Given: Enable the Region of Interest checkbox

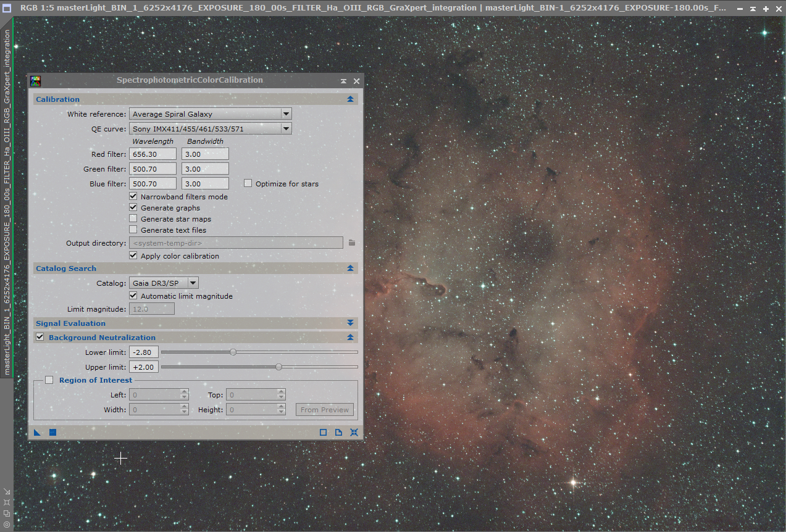Looking at the screenshot, I should (49, 380).
